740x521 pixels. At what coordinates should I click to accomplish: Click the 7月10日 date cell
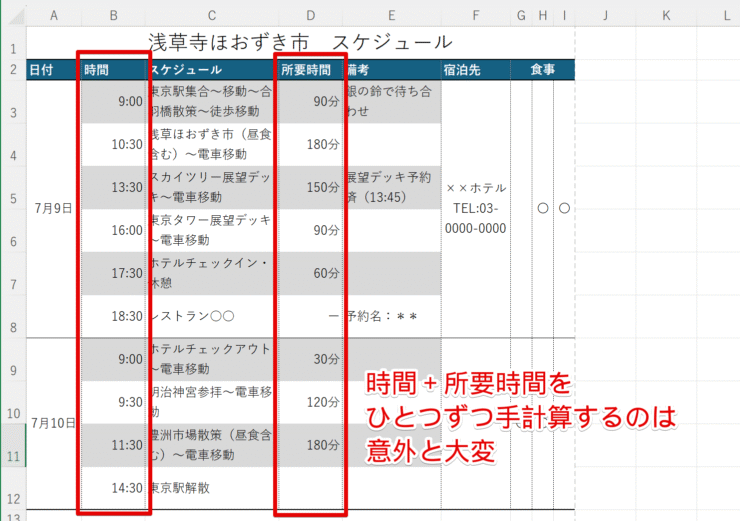(52, 423)
